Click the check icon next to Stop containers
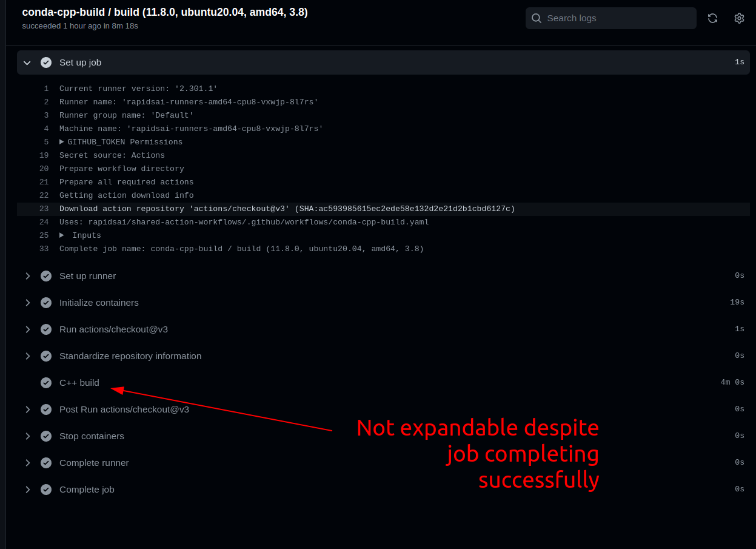The image size is (756, 549). tap(45, 436)
